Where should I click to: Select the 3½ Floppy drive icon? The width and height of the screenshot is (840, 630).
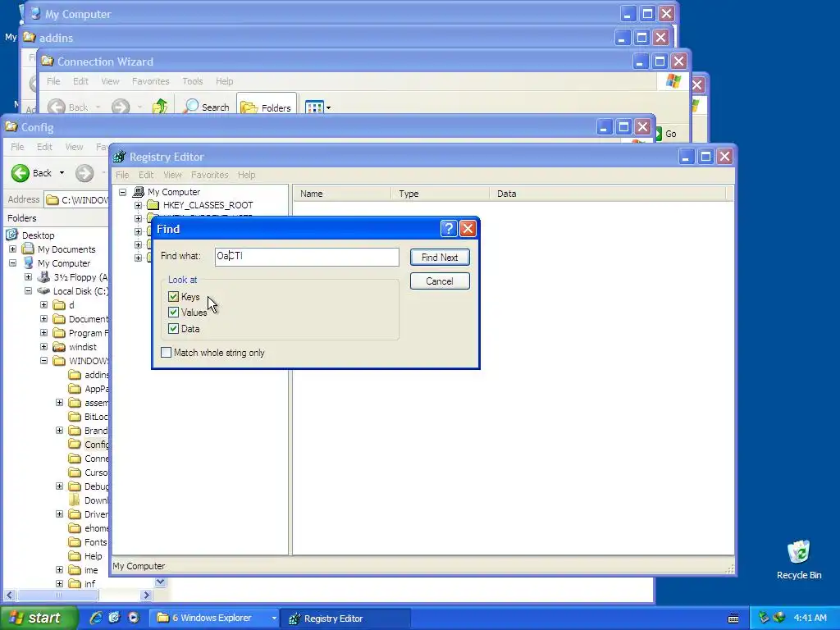[43, 277]
